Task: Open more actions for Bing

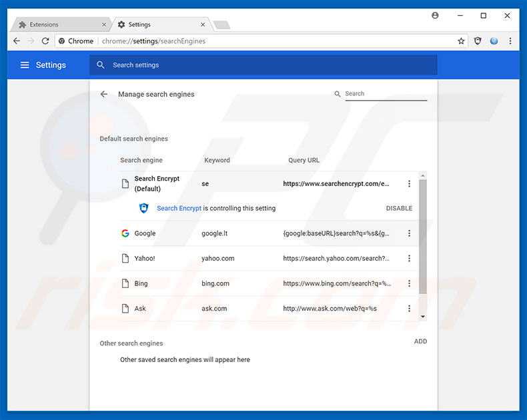Action: (x=409, y=283)
